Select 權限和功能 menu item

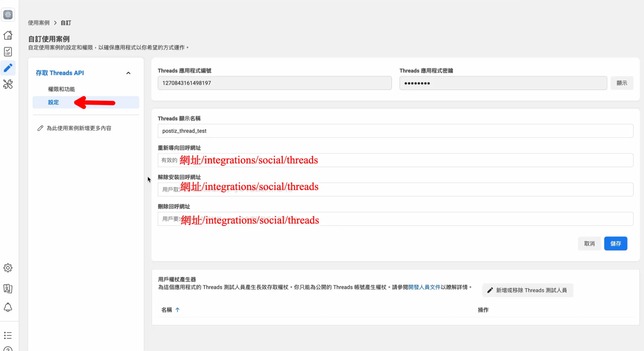click(x=62, y=89)
